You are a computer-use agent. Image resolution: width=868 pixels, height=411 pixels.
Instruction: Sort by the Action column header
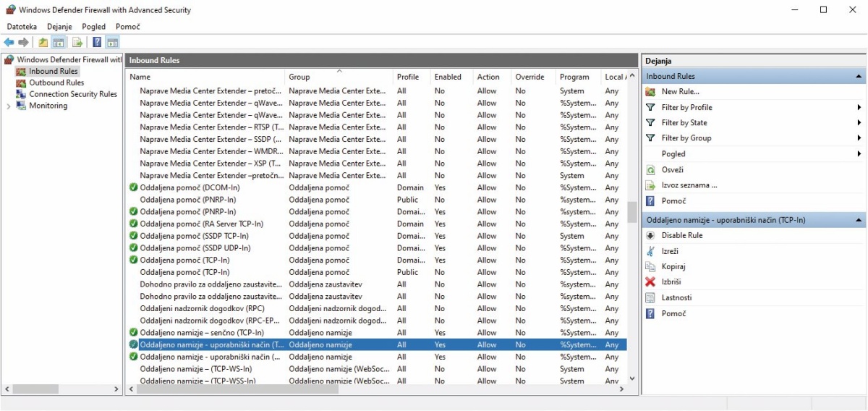point(493,77)
